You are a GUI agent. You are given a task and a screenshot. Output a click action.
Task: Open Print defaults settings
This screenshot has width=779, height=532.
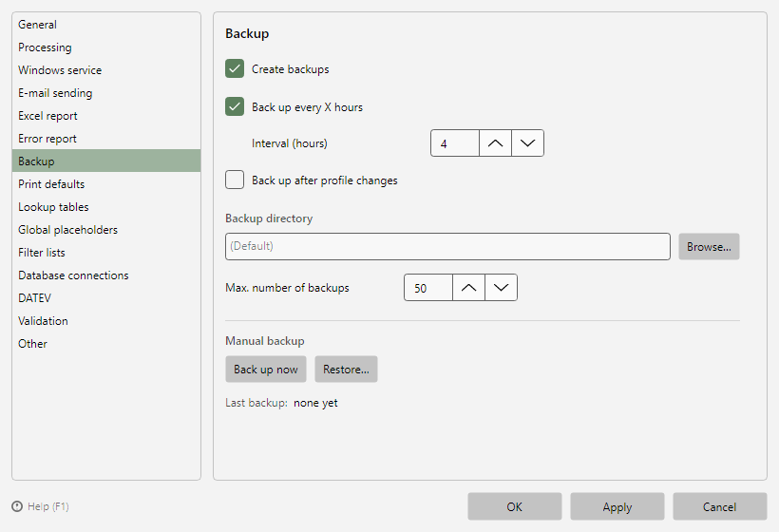(106, 183)
